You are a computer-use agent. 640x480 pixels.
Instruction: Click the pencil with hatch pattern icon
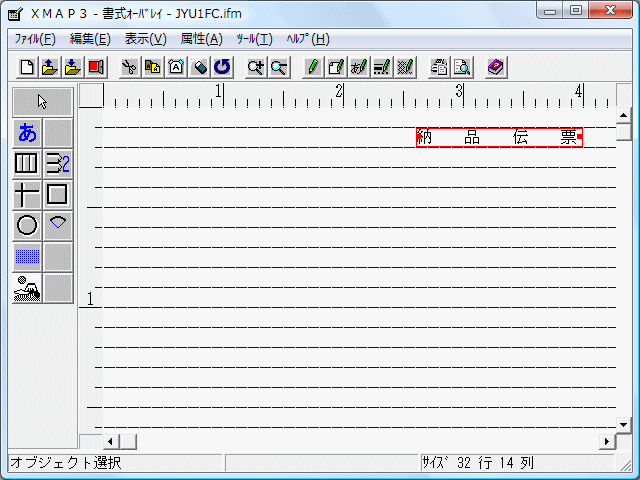pos(405,67)
